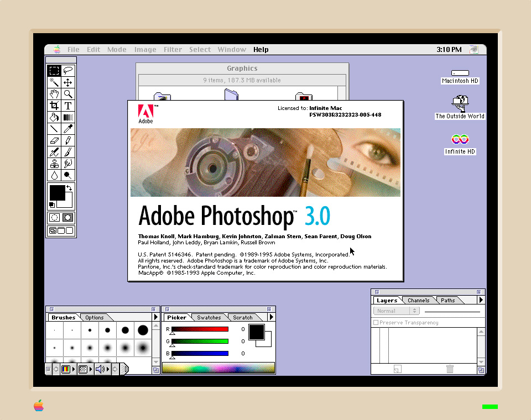The height and width of the screenshot is (420, 531).
Task: Switch to the Options tab
Action: 94,317
